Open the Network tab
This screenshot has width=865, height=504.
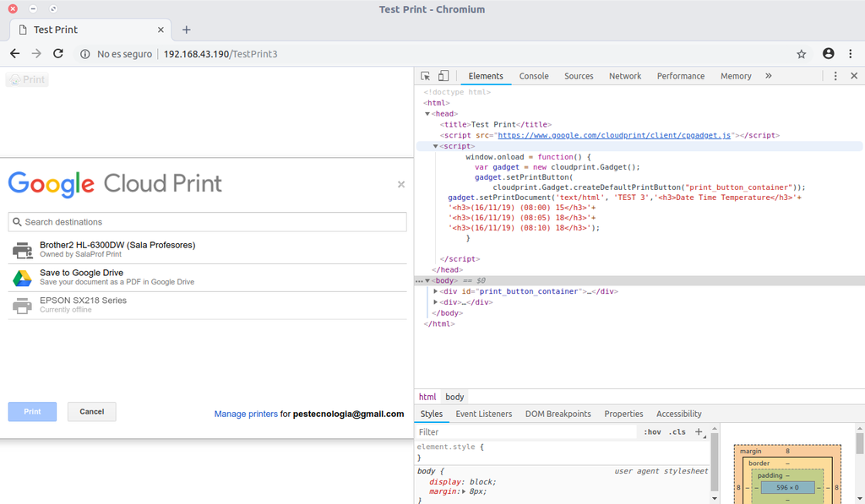[625, 76]
